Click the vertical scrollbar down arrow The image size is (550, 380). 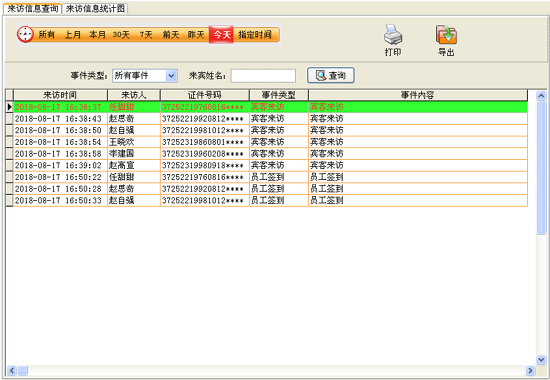[541, 359]
